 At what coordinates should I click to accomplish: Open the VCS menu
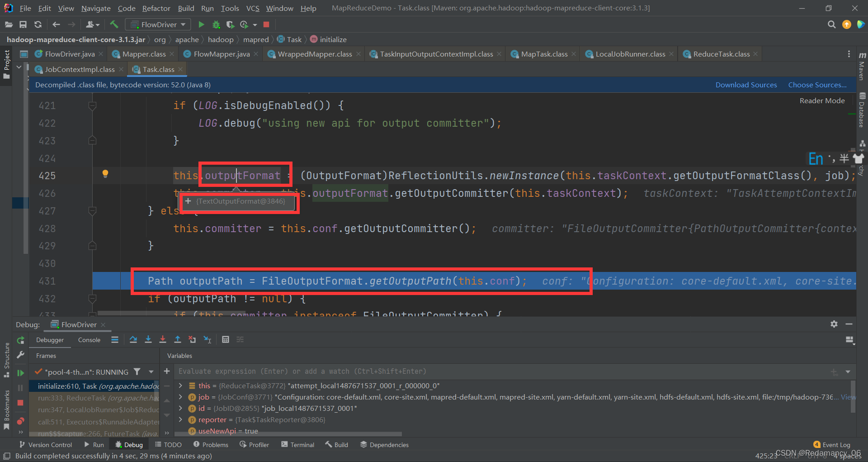tap(253, 8)
